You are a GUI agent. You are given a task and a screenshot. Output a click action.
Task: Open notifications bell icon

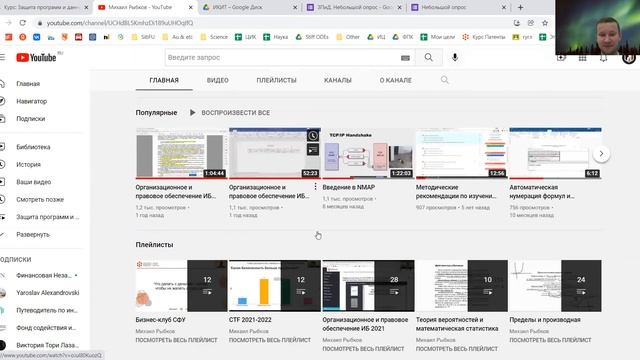pos(603,58)
